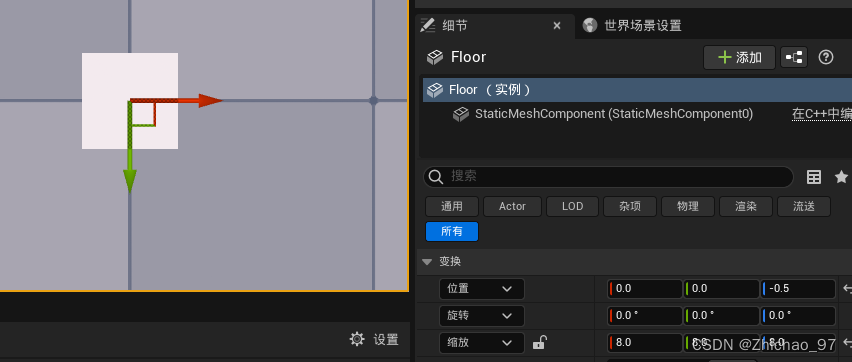Filter details by Actor
Screen dimensions: 852x362
coord(512,207)
